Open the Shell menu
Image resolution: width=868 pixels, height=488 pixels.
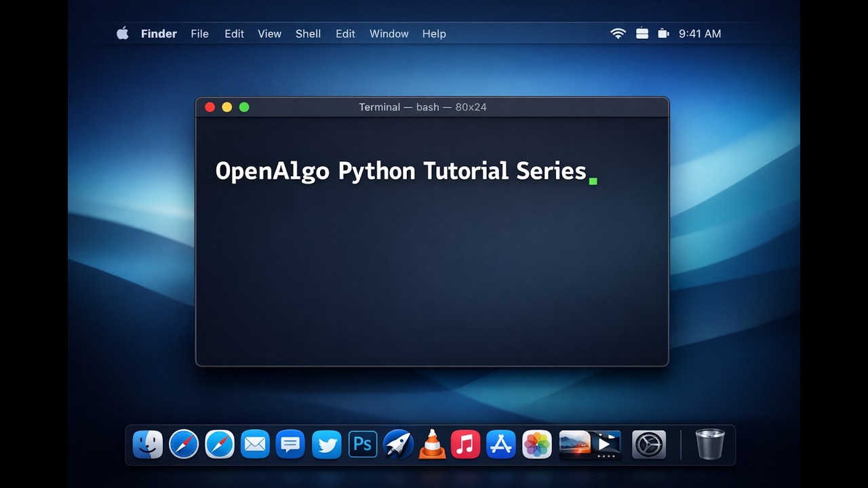pos(308,34)
